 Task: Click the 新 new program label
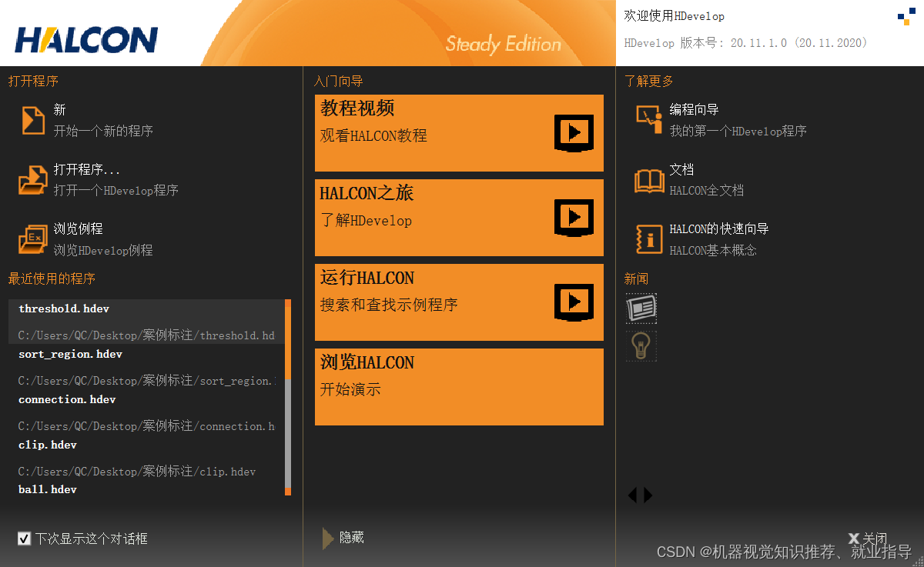[60, 110]
